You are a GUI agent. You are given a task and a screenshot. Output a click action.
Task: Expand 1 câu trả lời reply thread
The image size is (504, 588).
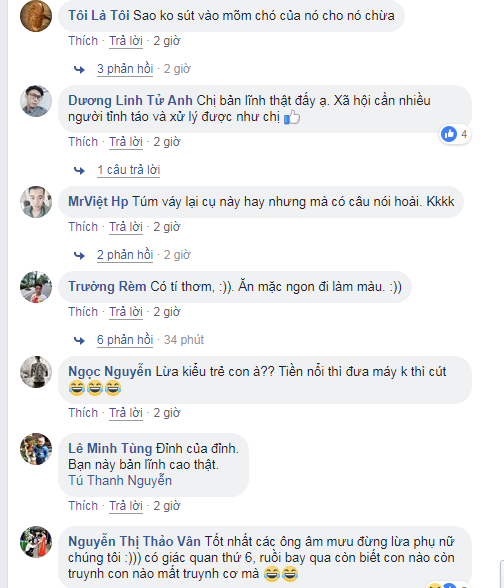coord(129,170)
